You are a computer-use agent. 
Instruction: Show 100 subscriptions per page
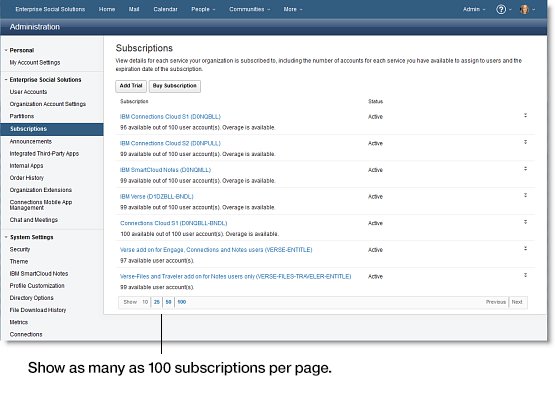(x=182, y=302)
